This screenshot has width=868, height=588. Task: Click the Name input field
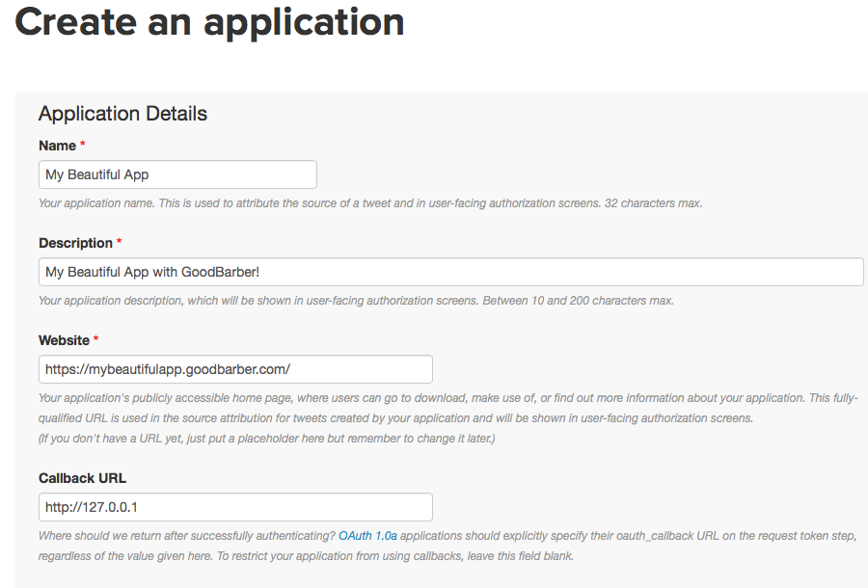177,174
